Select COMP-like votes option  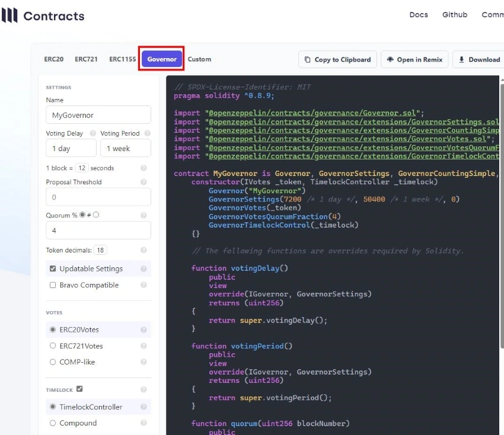pos(53,362)
